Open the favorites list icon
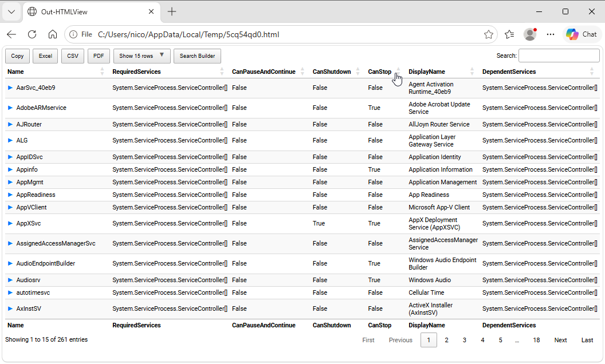Image resolution: width=605 pixels, height=364 pixels. coord(509,34)
